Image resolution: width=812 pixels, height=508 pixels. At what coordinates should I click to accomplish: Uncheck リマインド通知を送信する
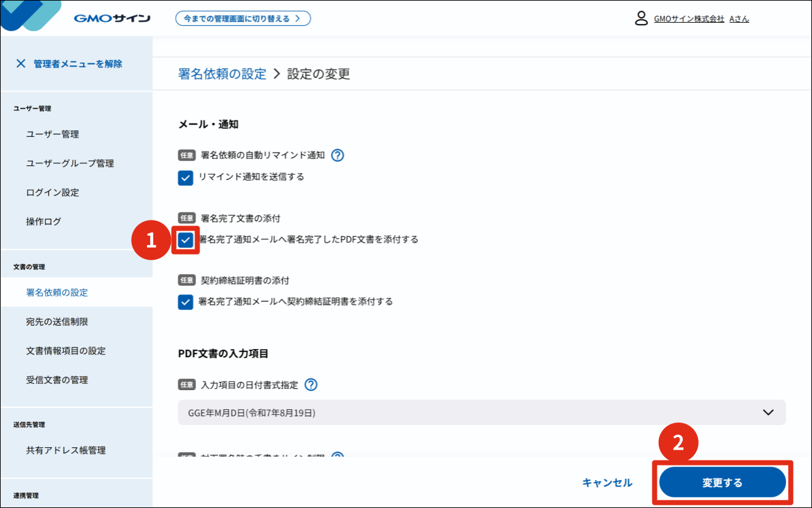pyautogui.click(x=185, y=178)
